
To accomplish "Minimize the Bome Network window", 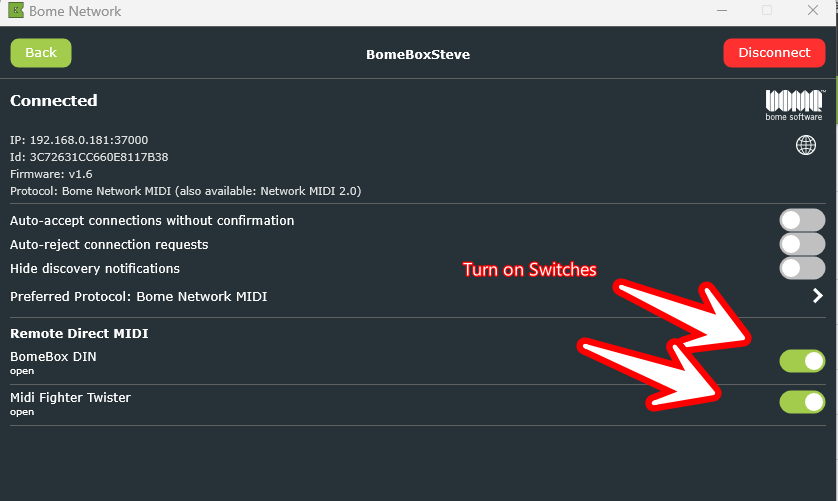I will (719, 11).
